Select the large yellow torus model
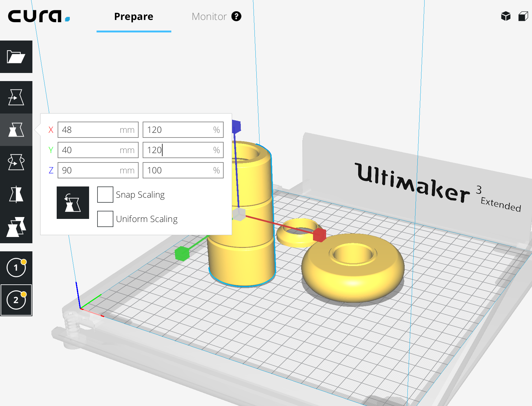532x406 pixels. (353, 268)
